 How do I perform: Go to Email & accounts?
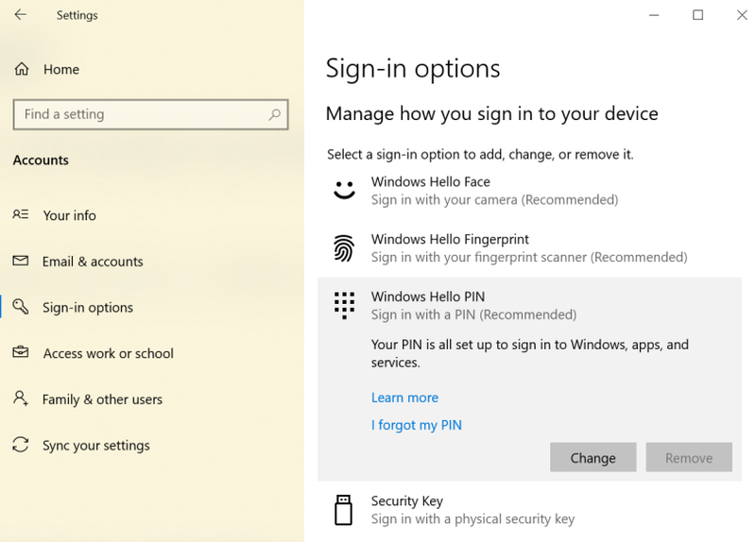coord(93,262)
